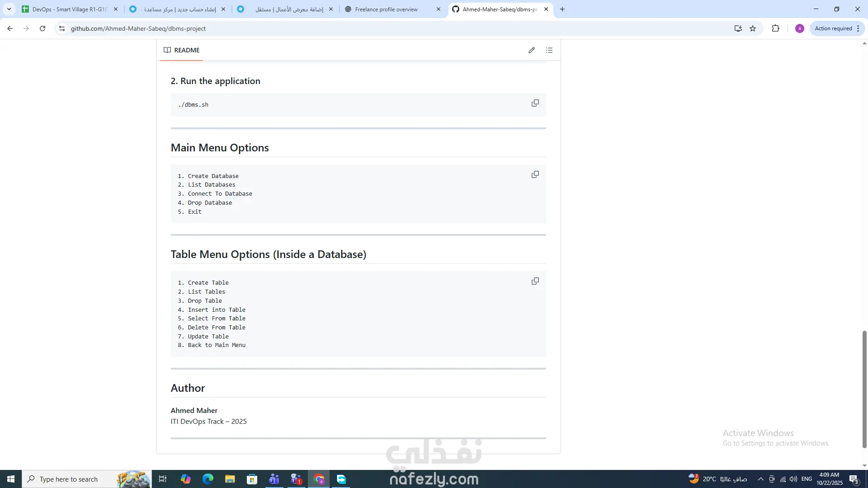This screenshot has height=488, width=868.
Task: Open the README outline list icon
Action: (549, 50)
